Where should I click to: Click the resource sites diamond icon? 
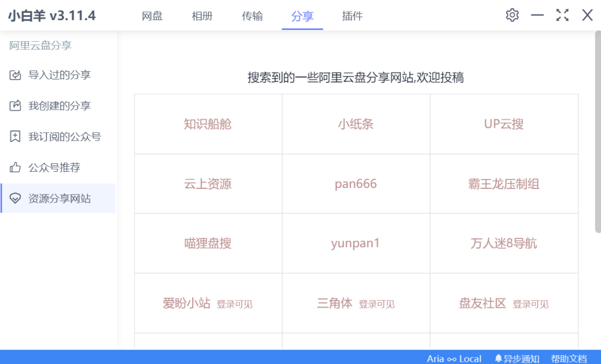point(15,198)
